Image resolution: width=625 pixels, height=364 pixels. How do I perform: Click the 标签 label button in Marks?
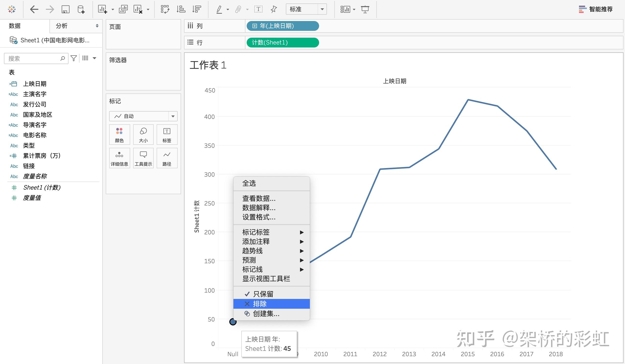(167, 134)
